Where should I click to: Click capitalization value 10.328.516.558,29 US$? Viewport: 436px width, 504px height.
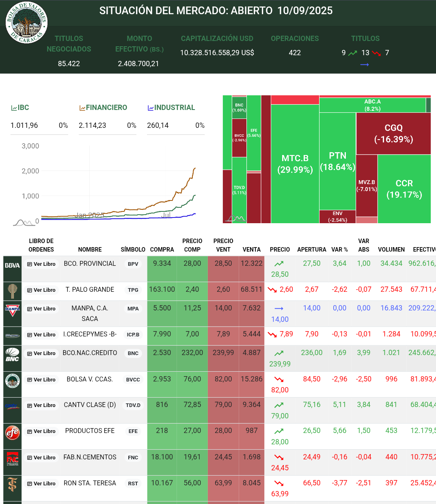click(x=217, y=53)
